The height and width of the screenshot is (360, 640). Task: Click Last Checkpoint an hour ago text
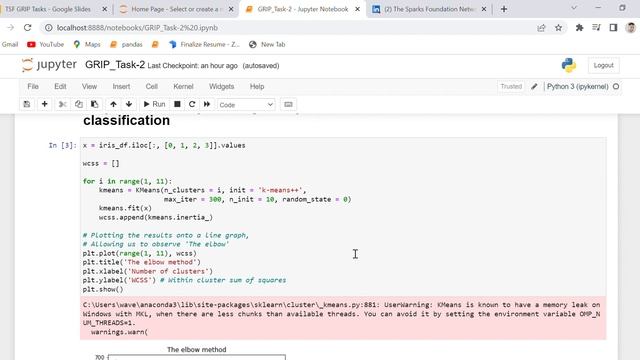click(x=193, y=66)
